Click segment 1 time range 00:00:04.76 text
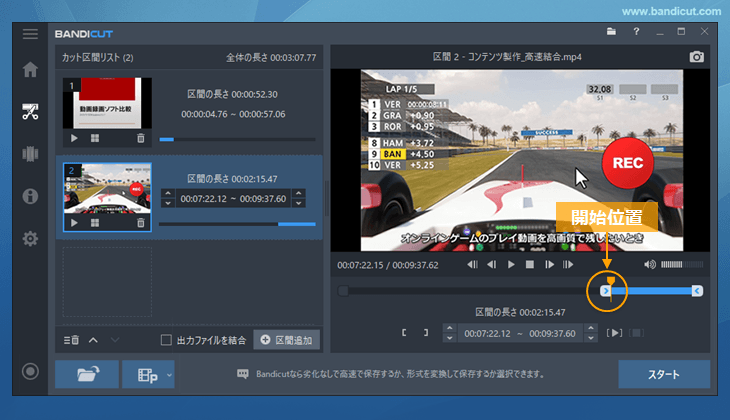This screenshot has width=730, height=420. point(233,114)
